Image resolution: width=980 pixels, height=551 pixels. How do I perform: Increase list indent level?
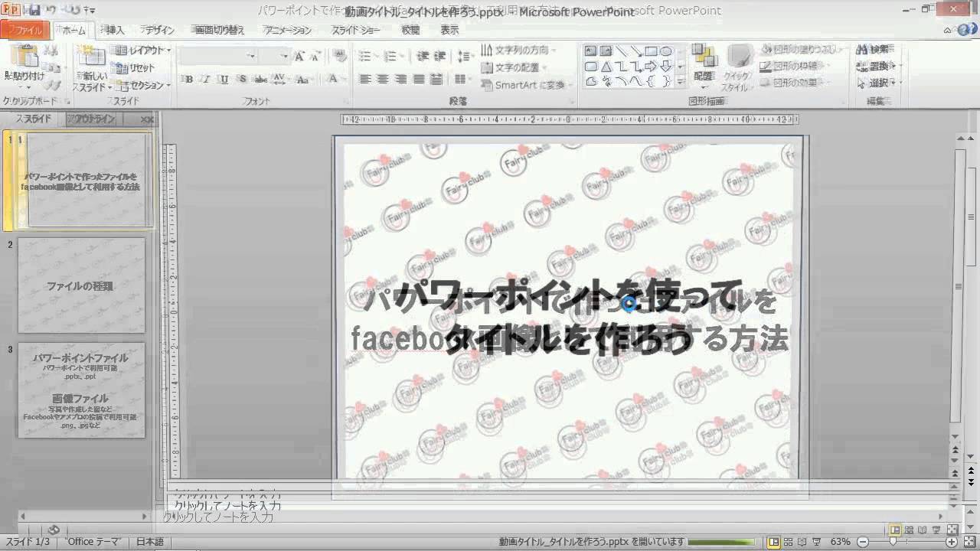tap(439, 56)
